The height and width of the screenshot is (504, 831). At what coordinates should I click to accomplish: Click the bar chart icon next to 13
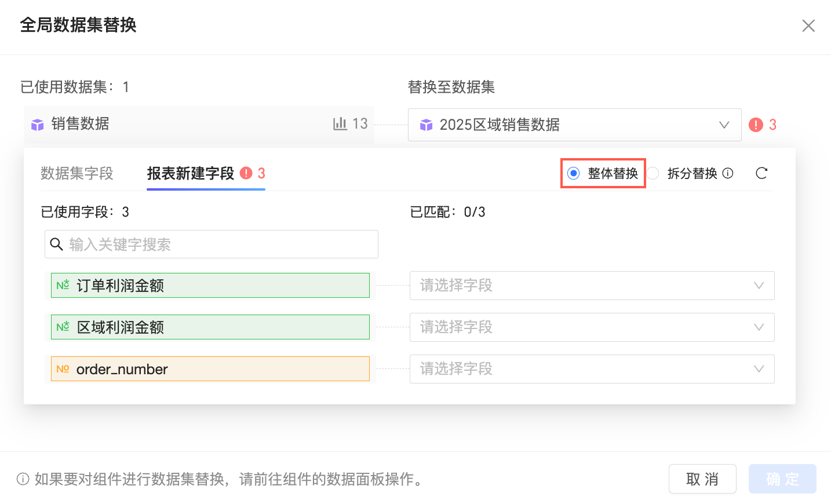[x=340, y=123]
